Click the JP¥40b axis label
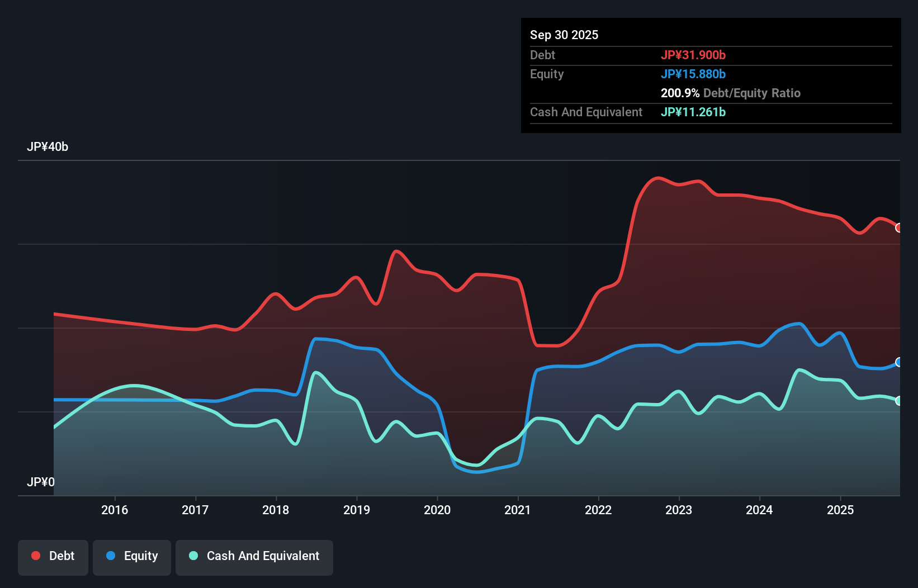Viewport: 918px width, 588px height. pos(48,147)
